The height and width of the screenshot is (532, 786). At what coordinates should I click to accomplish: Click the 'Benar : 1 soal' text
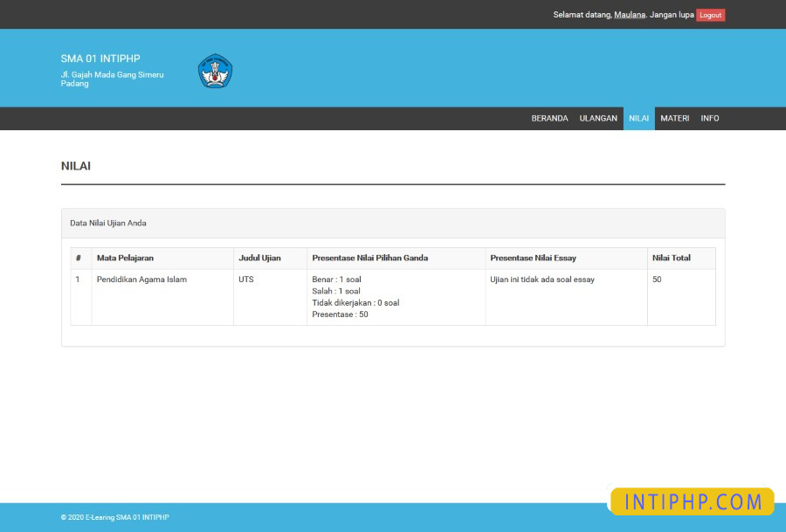[x=336, y=280]
